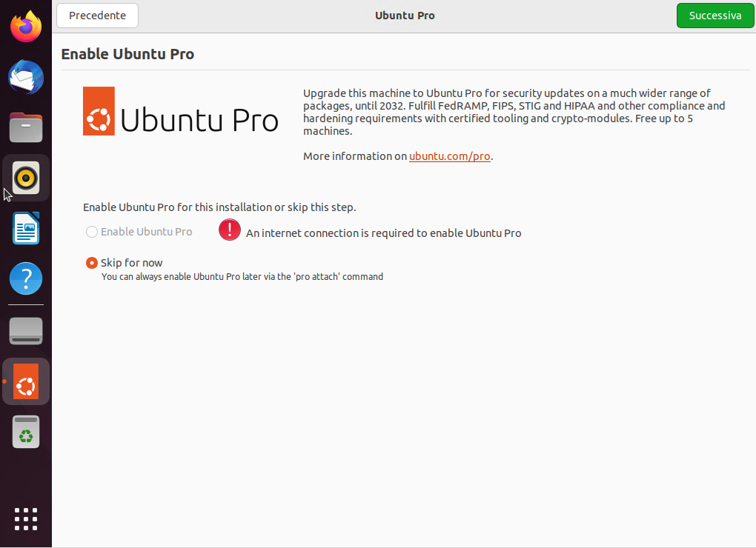The width and height of the screenshot is (756, 548).
Task: Launch Thunderbird mail from the dock
Action: (x=26, y=77)
